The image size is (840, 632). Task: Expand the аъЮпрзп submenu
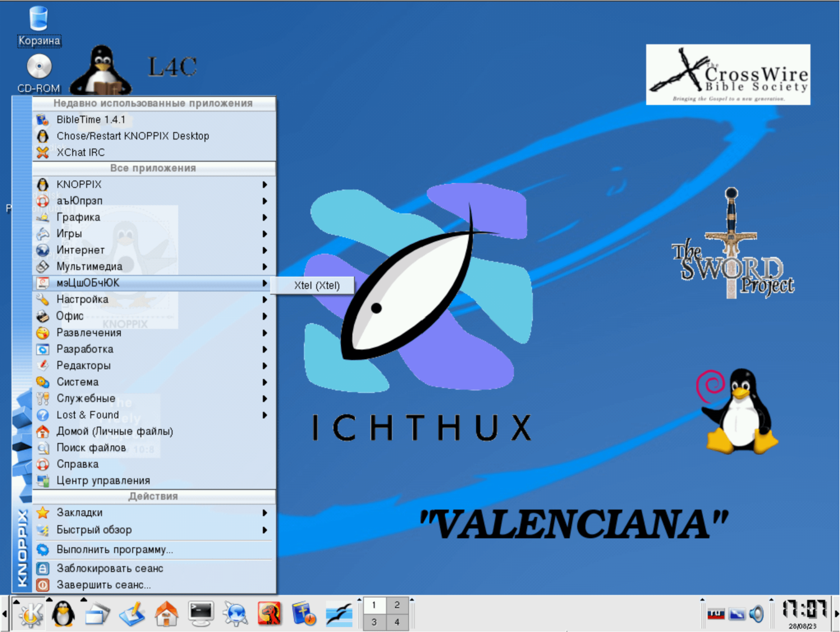click(154, 201)
